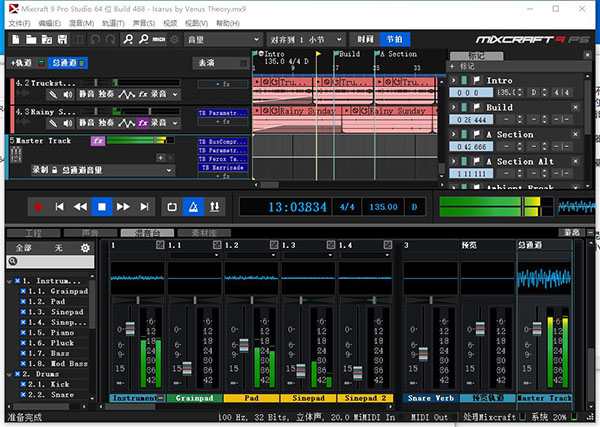Click the Build marker flag icon
Image resolution: width=600 pixels, height=427 pixels.
tap(476, 107)
